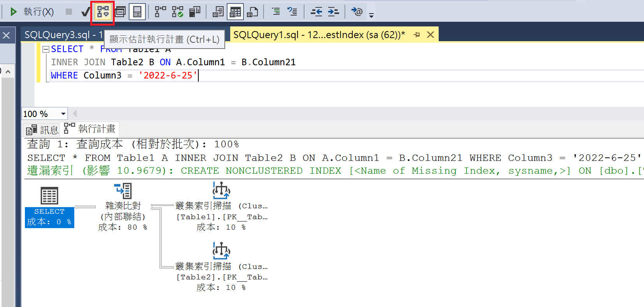Viewport: 644px width, 307px height.
Task: Collapse the SELECT statement outline
Action: point(45,49)
